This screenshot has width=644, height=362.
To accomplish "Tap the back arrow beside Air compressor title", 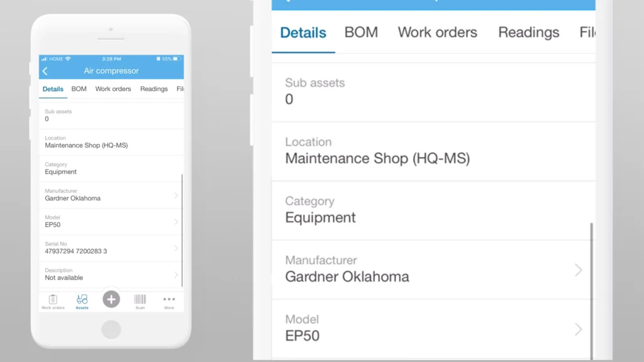I will [45, 71].
